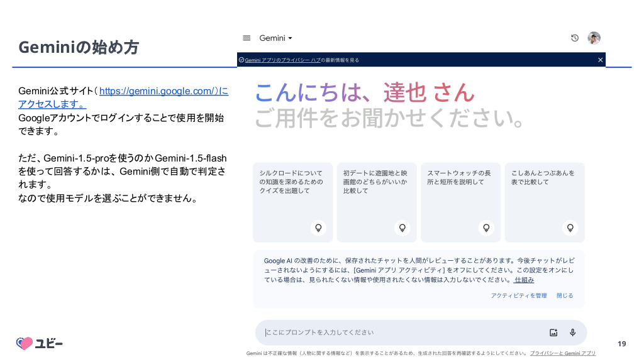This screenshot has height=362, width=644.
Task: Click lightbulb icon on シルクロード card
Action: point(318,228)
